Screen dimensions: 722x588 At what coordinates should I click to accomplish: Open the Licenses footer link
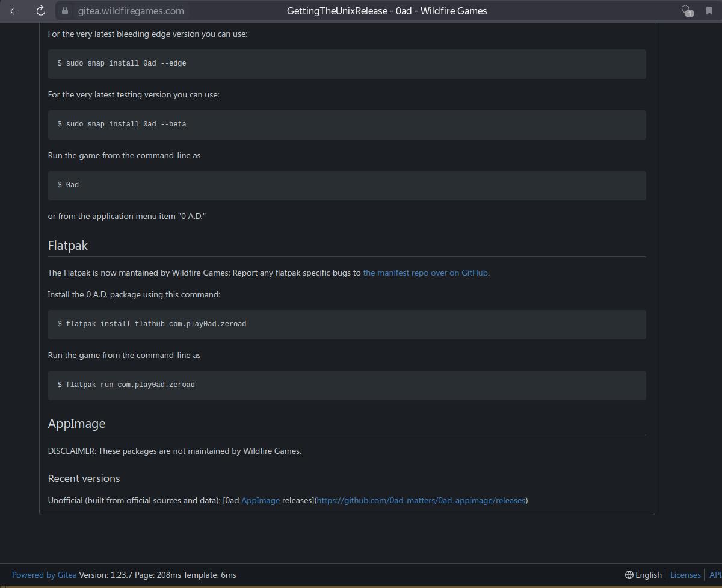[x=685, y=575]
